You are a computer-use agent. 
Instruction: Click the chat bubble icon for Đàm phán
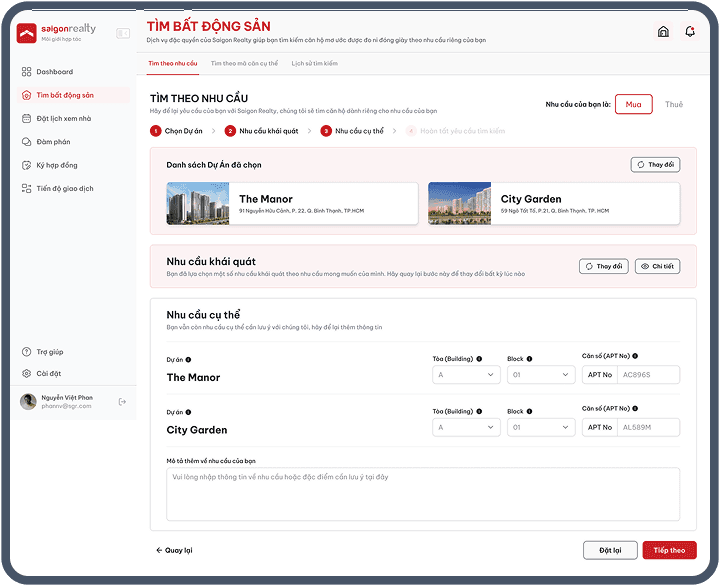coord(27,142)
